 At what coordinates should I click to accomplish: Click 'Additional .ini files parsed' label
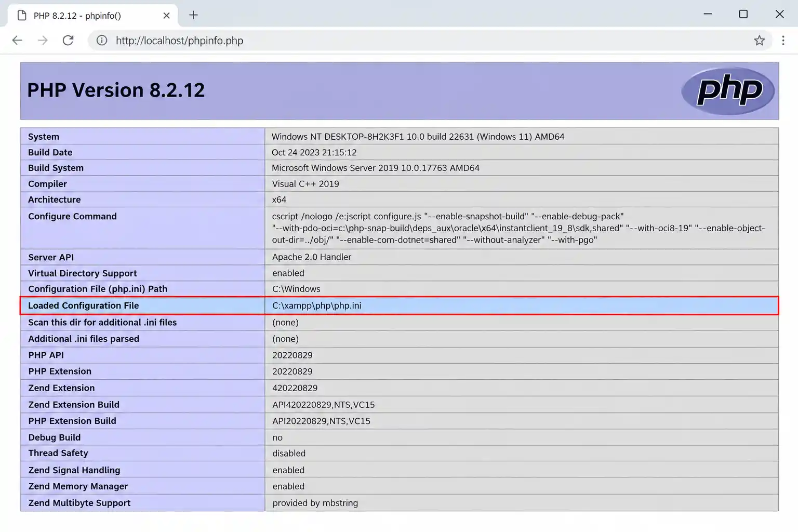[x=84, y=339]
